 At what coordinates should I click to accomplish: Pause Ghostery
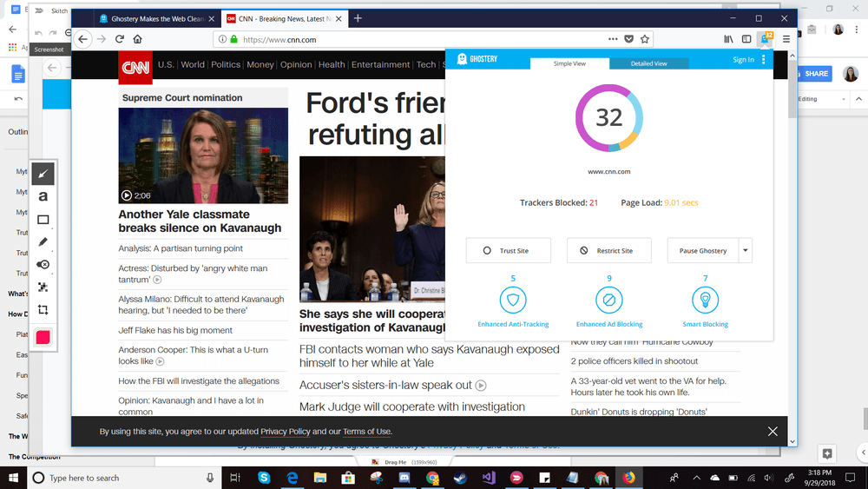coord(703,251)
